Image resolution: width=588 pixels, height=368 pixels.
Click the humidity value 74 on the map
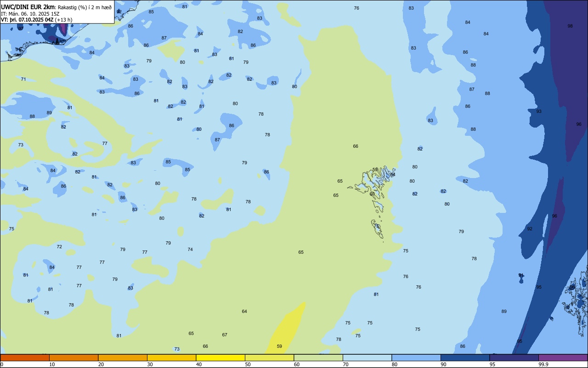(190, 250)
